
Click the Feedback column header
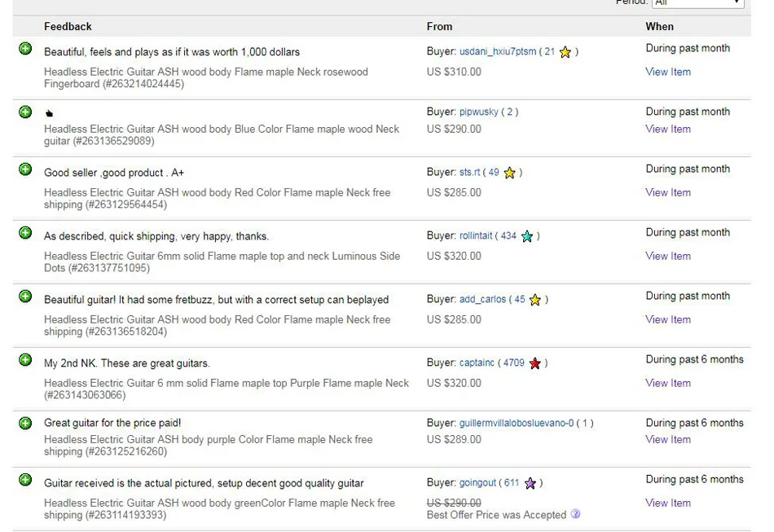click(x=68, y=27)
